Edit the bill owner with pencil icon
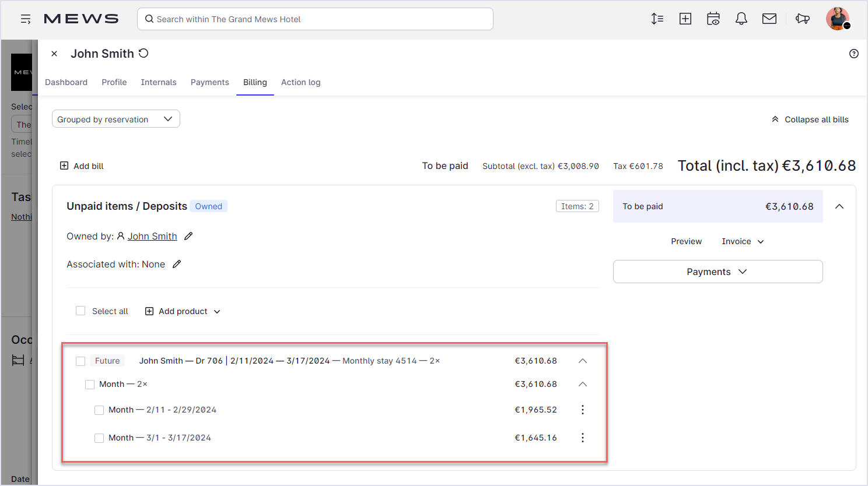 pos(188,236)
